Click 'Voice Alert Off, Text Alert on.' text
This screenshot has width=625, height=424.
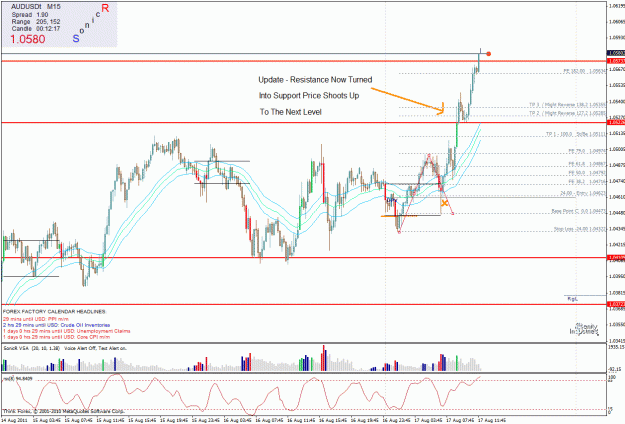coord(95,348)
